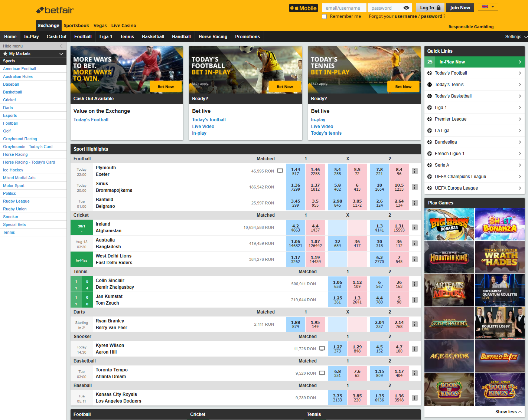Tick the Remember me checkbox

(x=324, y=16)
